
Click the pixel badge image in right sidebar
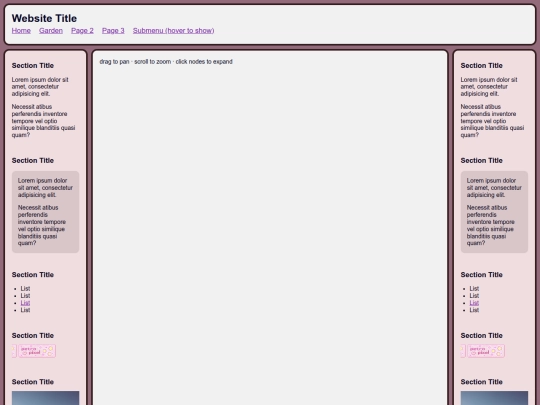click(x=486, y=351)
